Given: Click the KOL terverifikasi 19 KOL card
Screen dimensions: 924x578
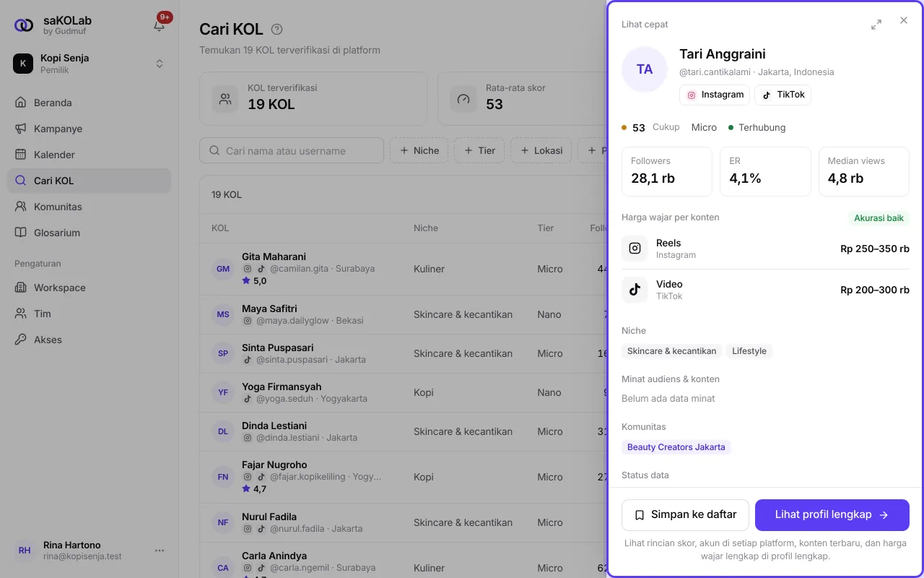Looking at the screenshot, I should tap(313, 98).
